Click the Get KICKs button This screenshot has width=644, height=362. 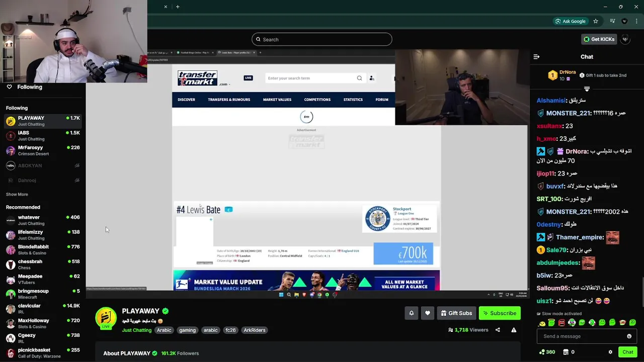pos(599,39)
